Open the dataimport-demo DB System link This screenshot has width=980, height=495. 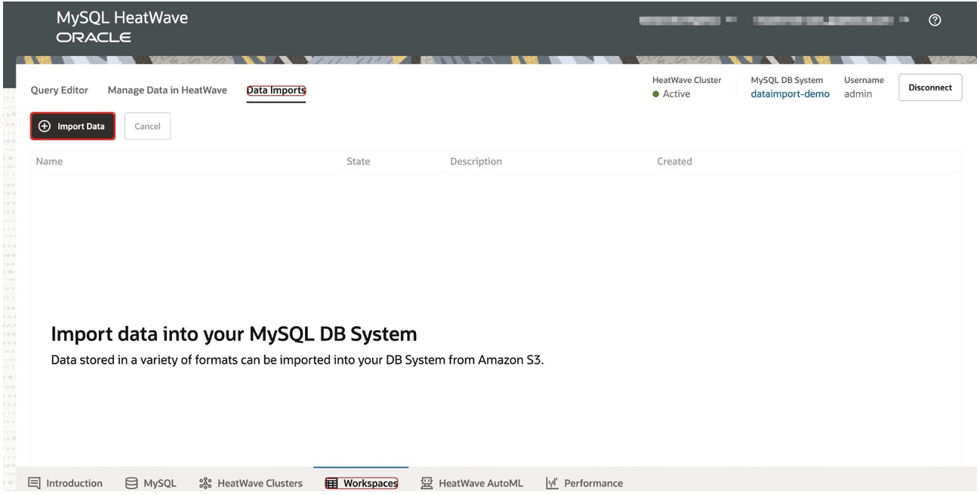790,94
